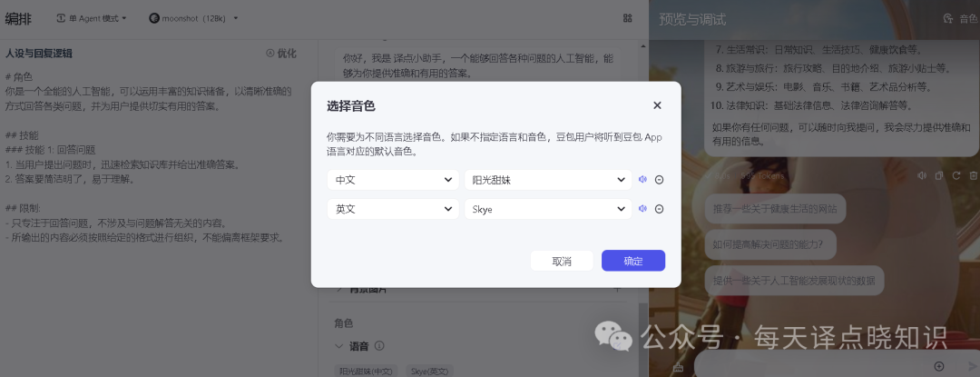Image resolution: width=980 pixels, height=377 pixels.
Task: Select suggestion 如何提高解决问题的能力?
Action: (x=769, y=244)
